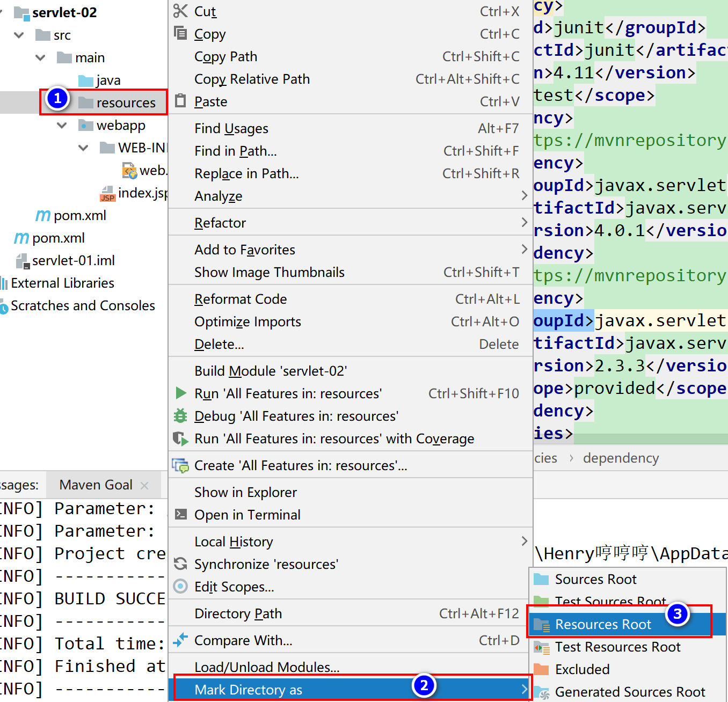The height and width of the screenshot is (702, 728).
Task: Click the Open in Terminal icon
Action: pyautogui.click(x=181, y=514)
